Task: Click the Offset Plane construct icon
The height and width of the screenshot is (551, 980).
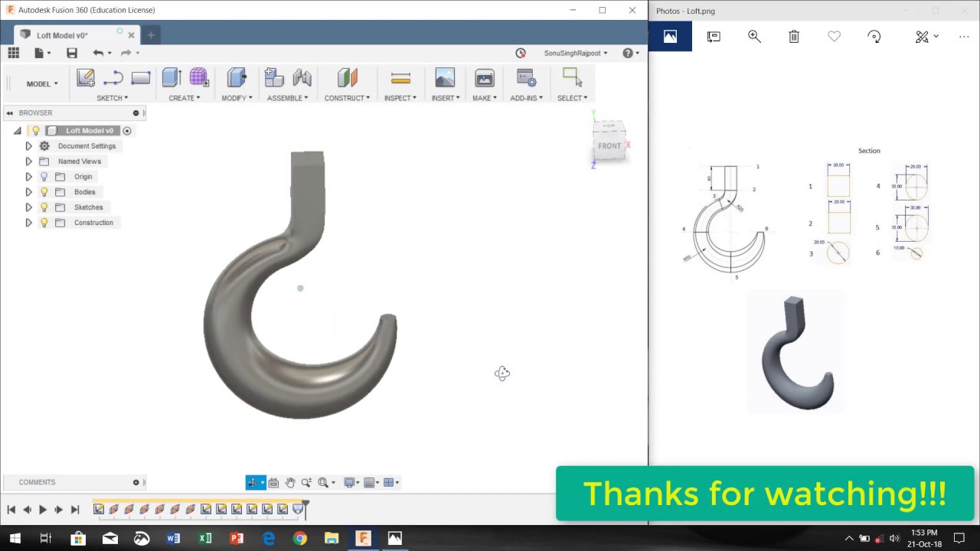Action: (347, 77)
